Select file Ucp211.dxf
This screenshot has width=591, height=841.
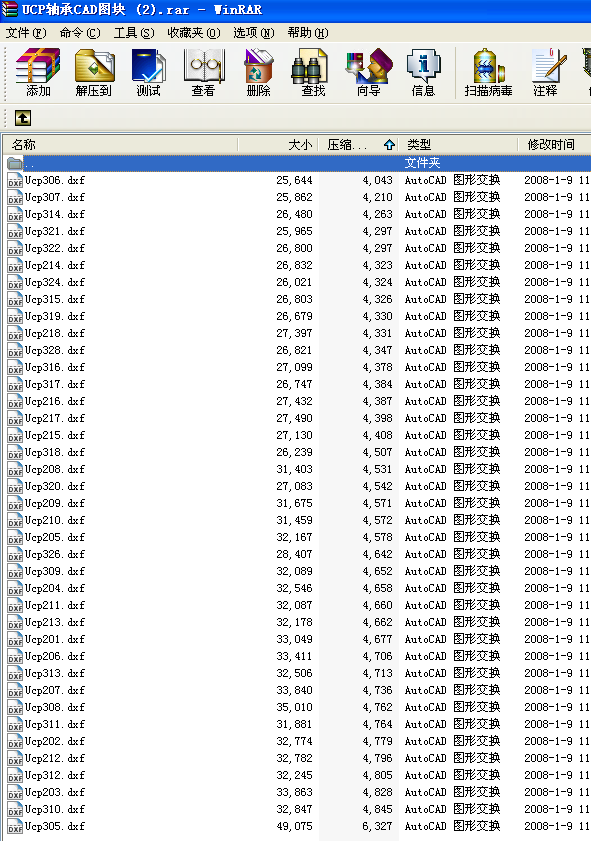tap(55, 606)
